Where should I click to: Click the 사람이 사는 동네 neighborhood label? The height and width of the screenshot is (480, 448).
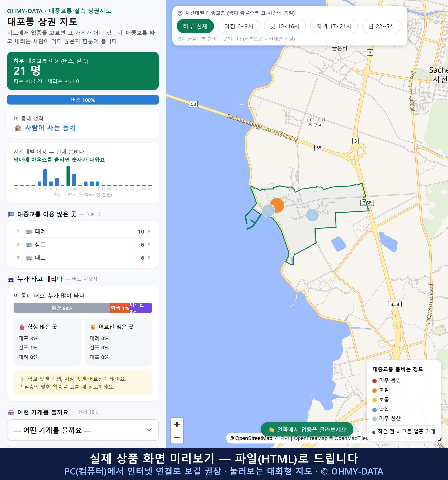(50, 128)
